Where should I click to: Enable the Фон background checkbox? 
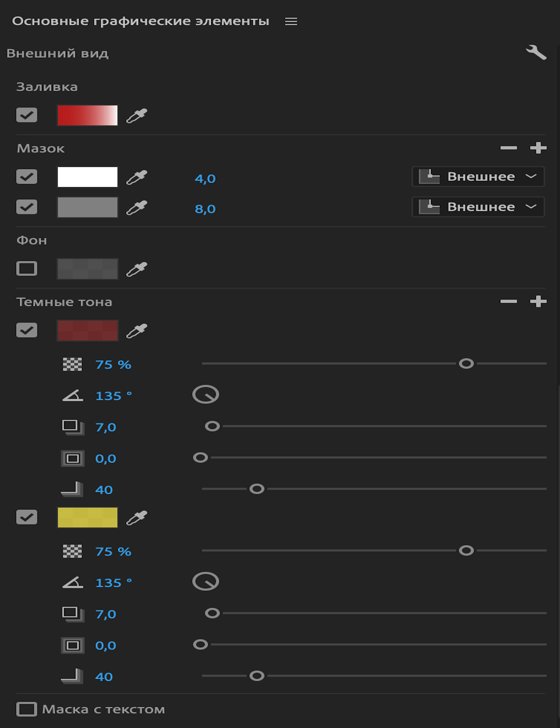click(27, 269)
